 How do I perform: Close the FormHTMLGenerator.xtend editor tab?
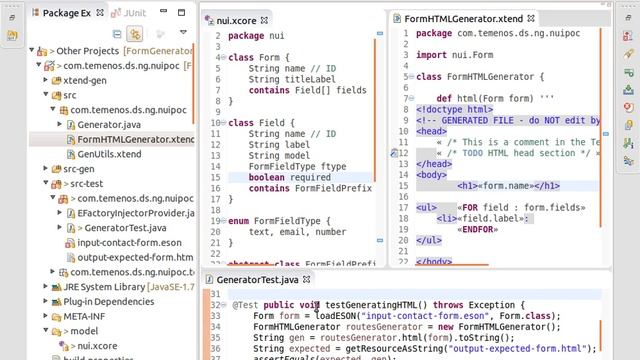(531, 18)
